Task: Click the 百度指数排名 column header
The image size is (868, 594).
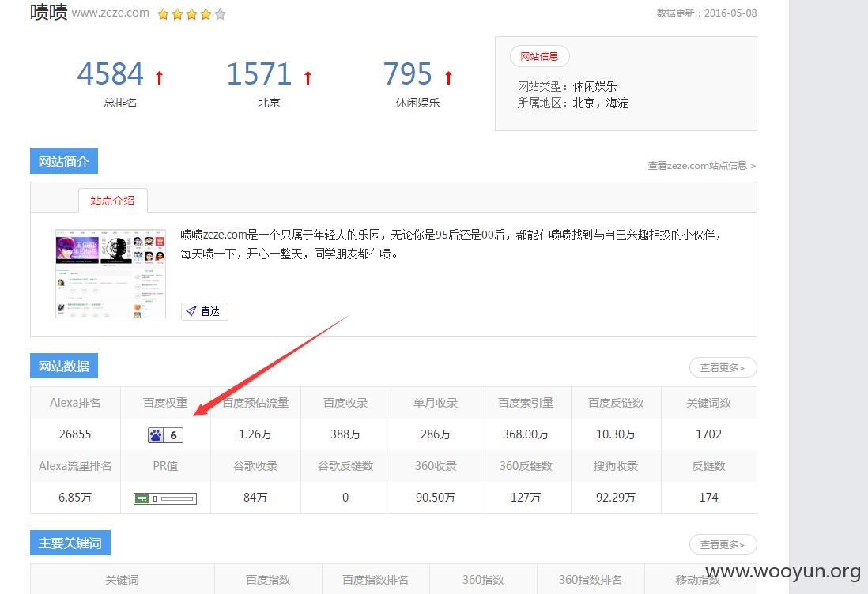Action: 376,580
